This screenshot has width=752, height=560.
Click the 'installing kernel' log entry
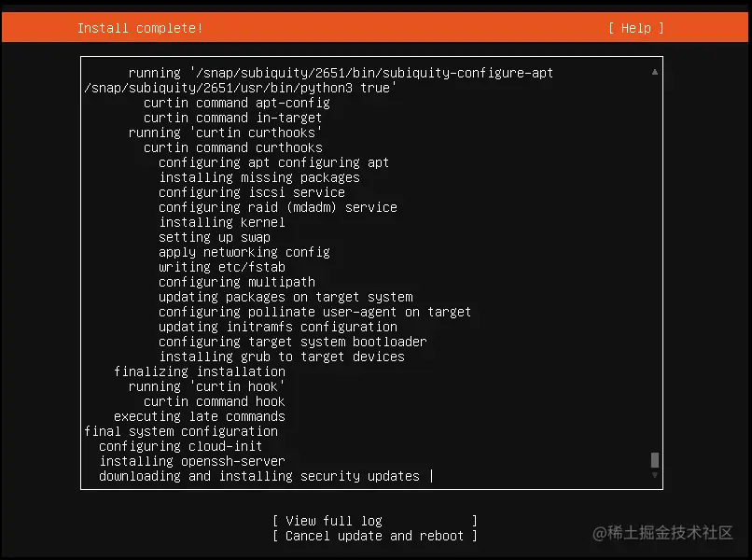[x=221, y=222]
